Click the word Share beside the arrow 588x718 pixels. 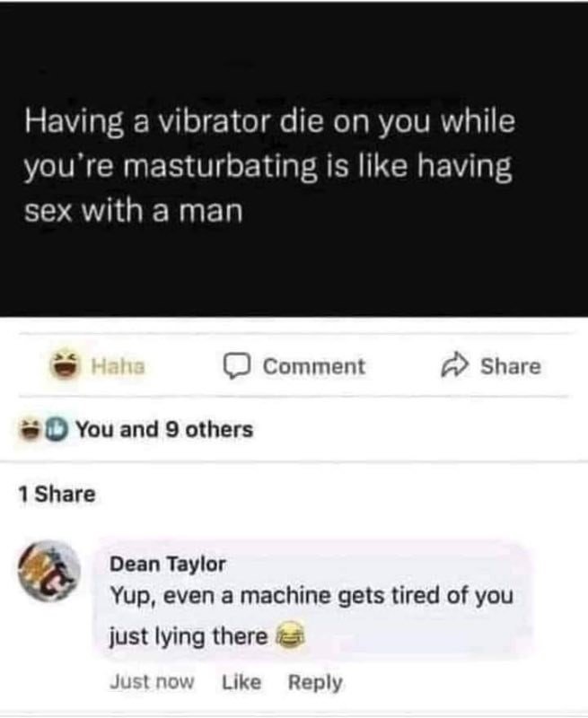pos(511,367)
